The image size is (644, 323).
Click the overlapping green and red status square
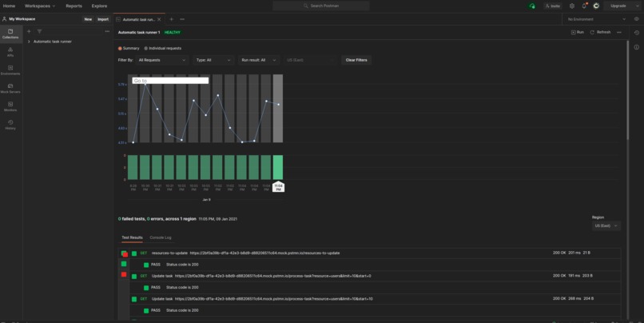pyautogui.click(x=124, y=253)
